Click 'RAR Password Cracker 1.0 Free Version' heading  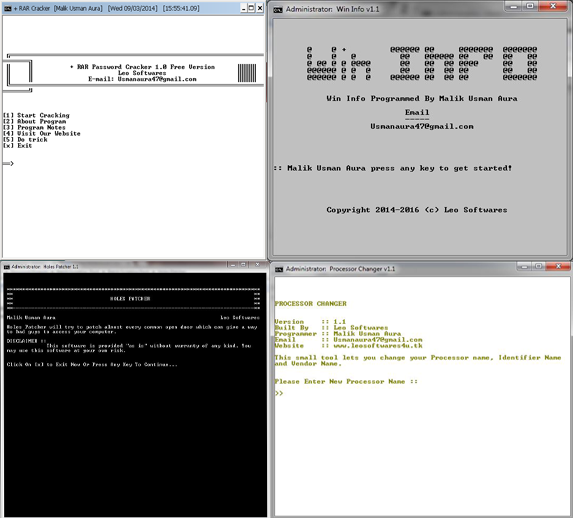pyautogui.click(x=146, y=67)
